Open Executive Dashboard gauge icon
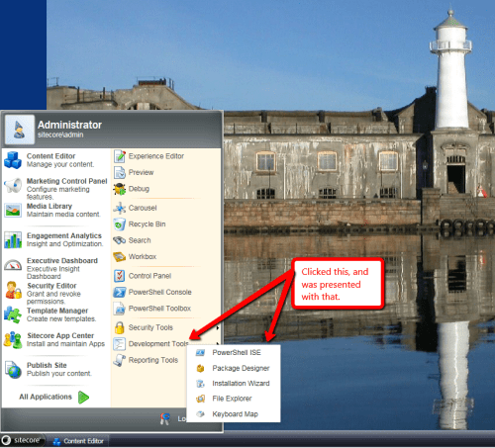The width and height of the screenshot is (495, 448). (x=13, y=265)
